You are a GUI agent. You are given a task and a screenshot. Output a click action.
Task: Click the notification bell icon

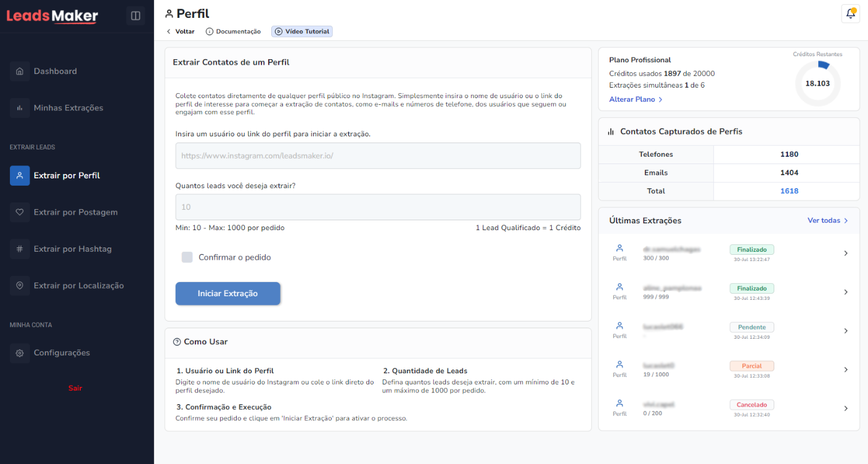coord(850,14)
